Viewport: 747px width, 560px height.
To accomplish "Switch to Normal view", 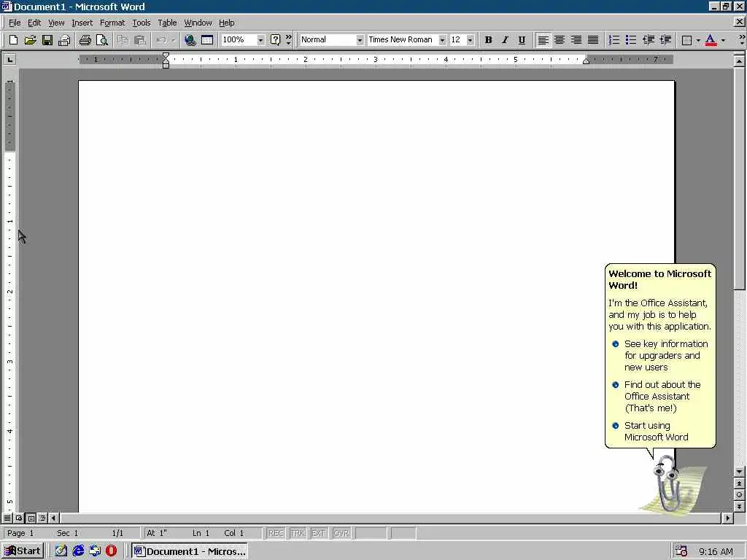I will [7, 518].
